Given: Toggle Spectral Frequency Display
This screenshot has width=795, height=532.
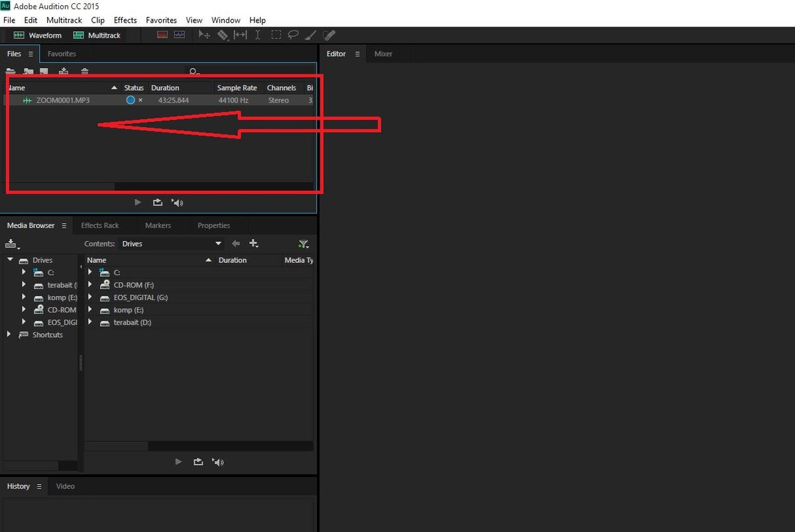Looking at the screenshot, I should (162, 35).
